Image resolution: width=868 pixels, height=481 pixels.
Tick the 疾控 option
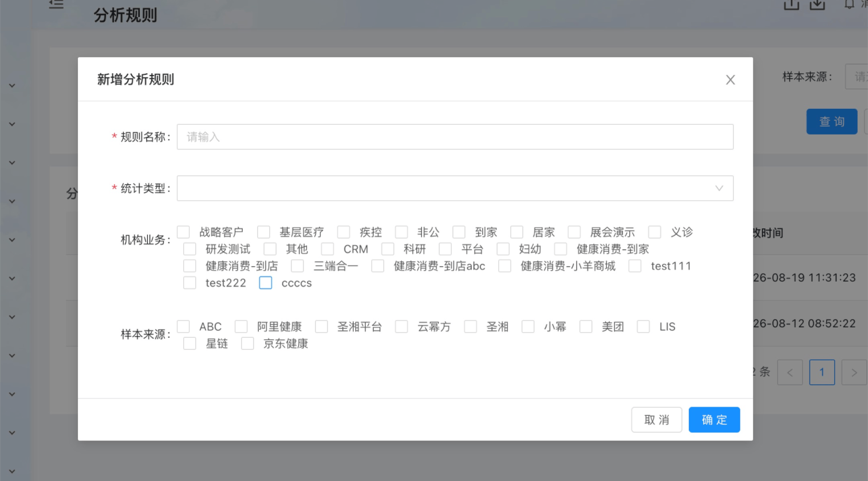[x=344, y=232]
